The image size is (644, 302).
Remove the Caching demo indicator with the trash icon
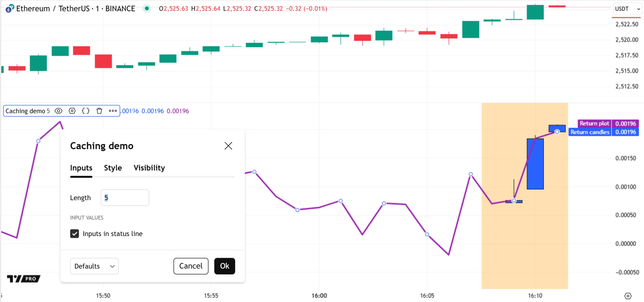tap(99, 111)
